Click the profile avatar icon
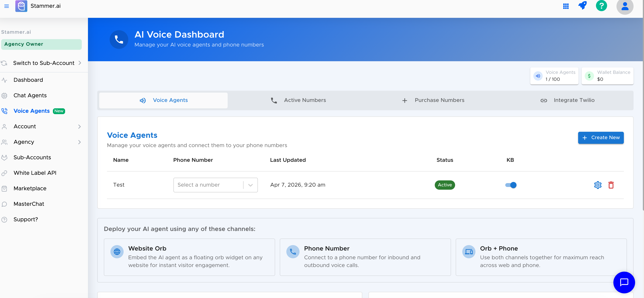 pos(625,7)
